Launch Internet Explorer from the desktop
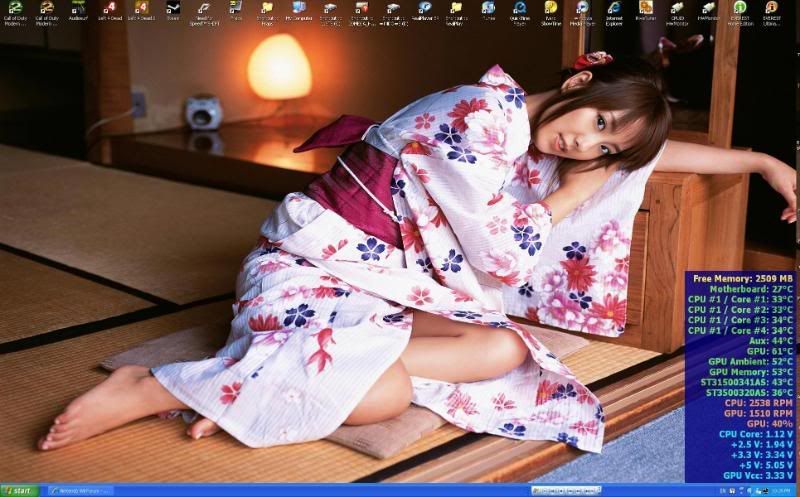 [x=614, y=13]
